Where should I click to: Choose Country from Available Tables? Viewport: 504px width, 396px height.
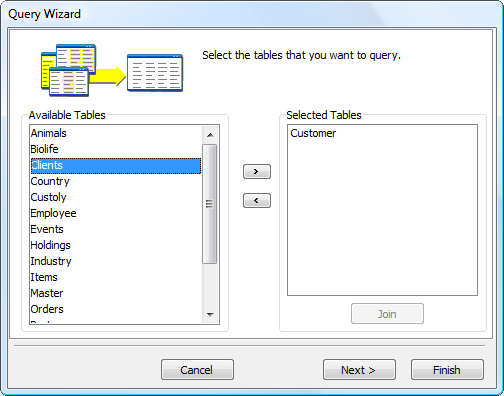point(116,181)
